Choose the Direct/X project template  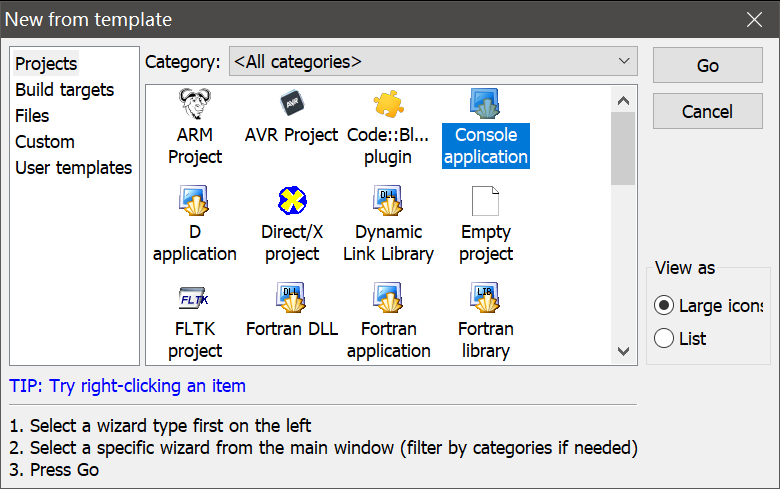pos(291,201)
